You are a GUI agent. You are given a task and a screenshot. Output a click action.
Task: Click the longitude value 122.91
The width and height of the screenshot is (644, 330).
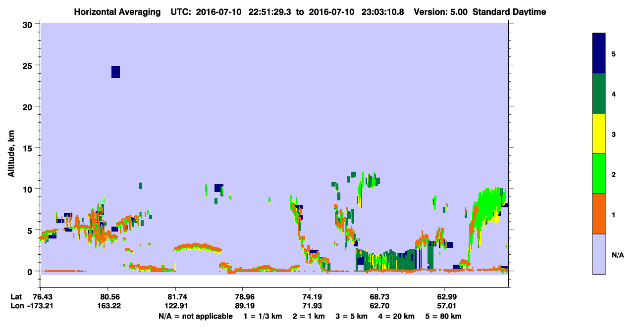coord(175,306)
